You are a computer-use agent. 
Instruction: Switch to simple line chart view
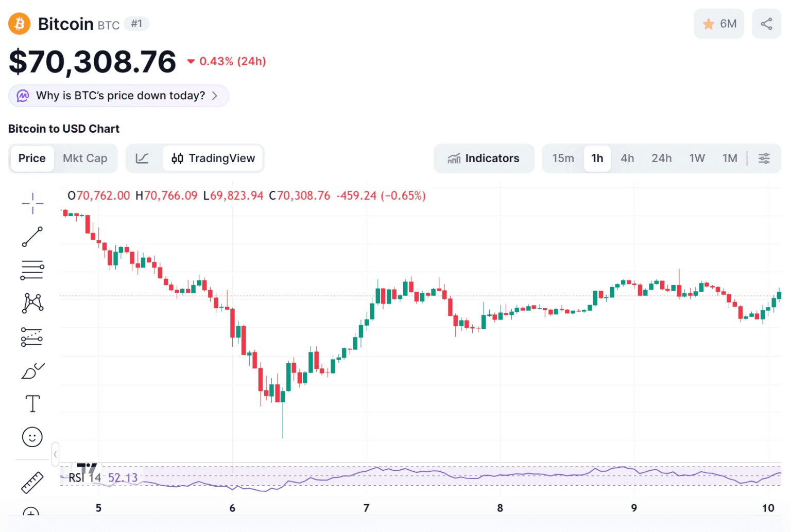pos(142,158)
